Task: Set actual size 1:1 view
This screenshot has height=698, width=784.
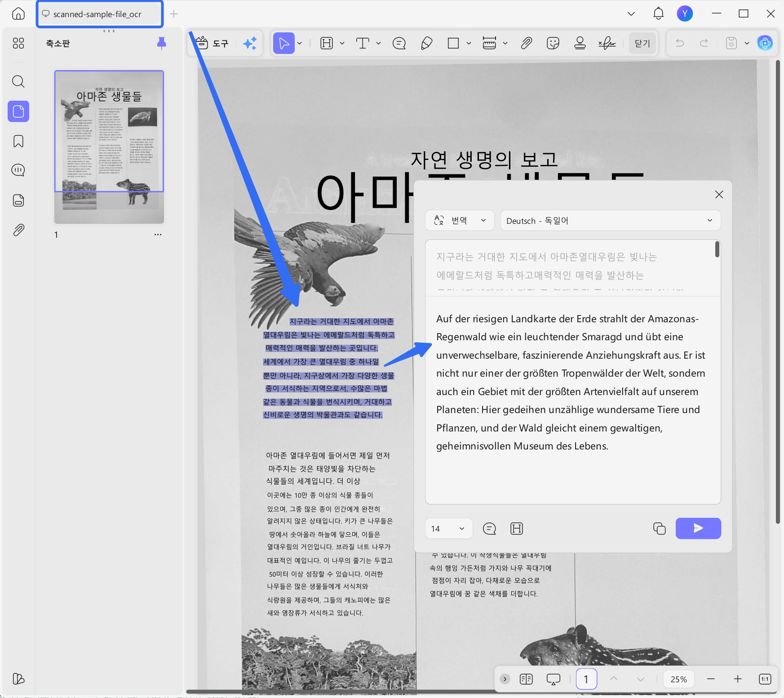Action: coord(765,679)
